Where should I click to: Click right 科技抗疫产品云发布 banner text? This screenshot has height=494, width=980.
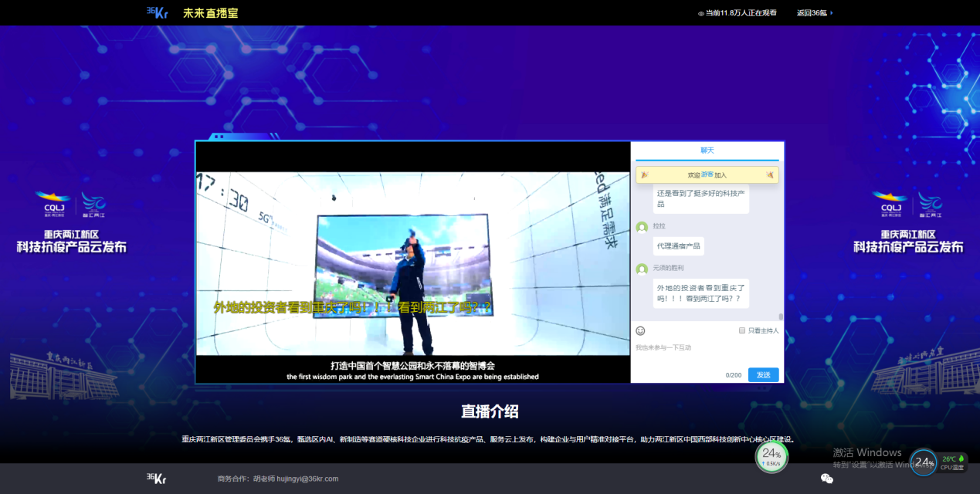908,247
